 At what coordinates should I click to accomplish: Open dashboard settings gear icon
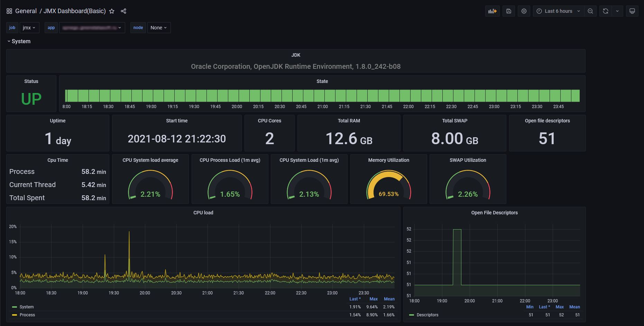click(524, 11)
